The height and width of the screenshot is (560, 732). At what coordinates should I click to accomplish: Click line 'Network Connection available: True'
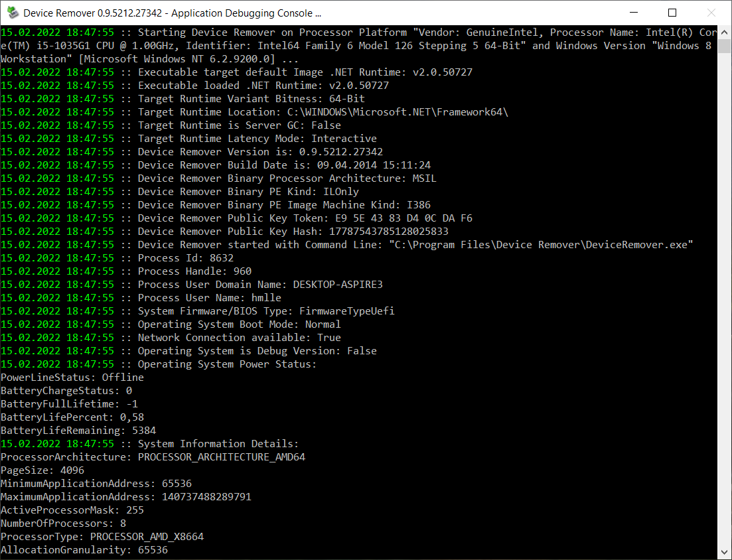point(171,338)
